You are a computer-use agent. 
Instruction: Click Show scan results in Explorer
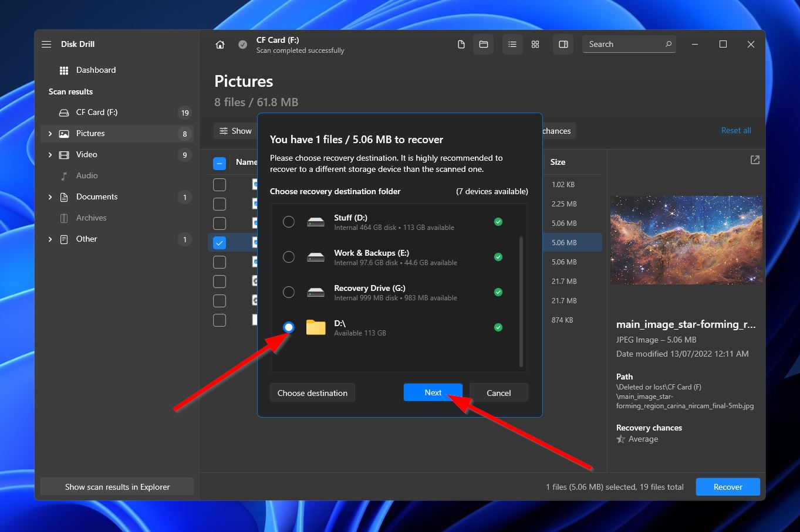[117, 487]
